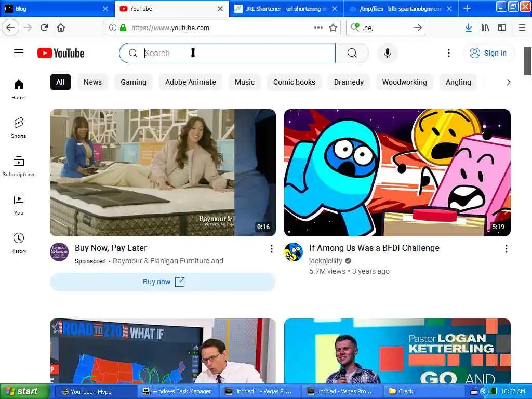Select the Dramedy filter chip
Viewport: 532px width, 399px height.
pyautogui.click(x=349, y=82)
